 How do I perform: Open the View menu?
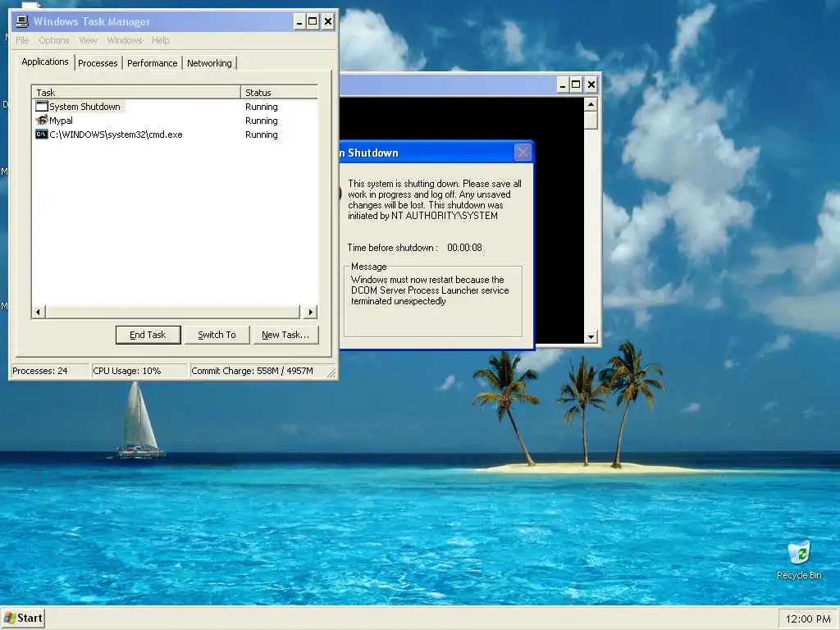(88, 40)
